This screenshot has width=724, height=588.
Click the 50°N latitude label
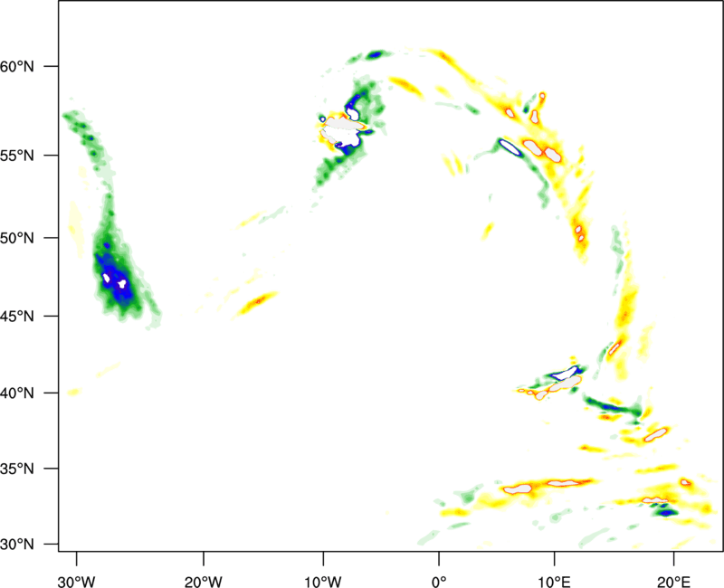pos(17,238)
